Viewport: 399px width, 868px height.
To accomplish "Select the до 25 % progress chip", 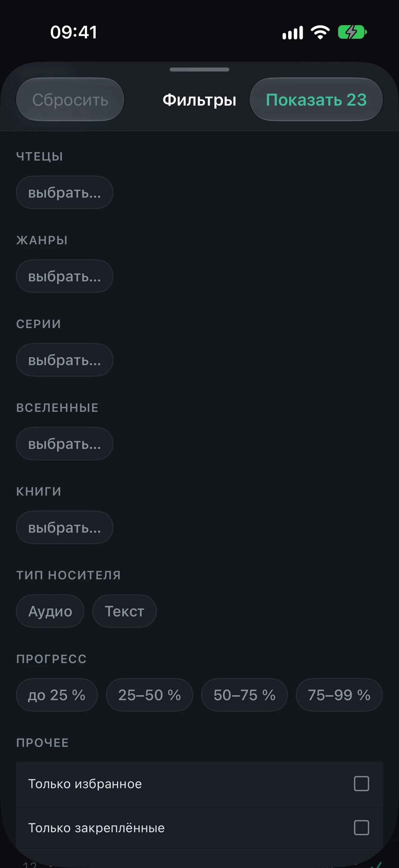I will click(x=57, y=695).
